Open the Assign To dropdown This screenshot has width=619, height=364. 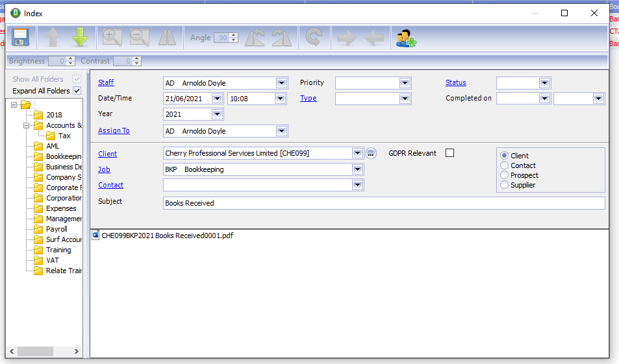click(281, 131)
